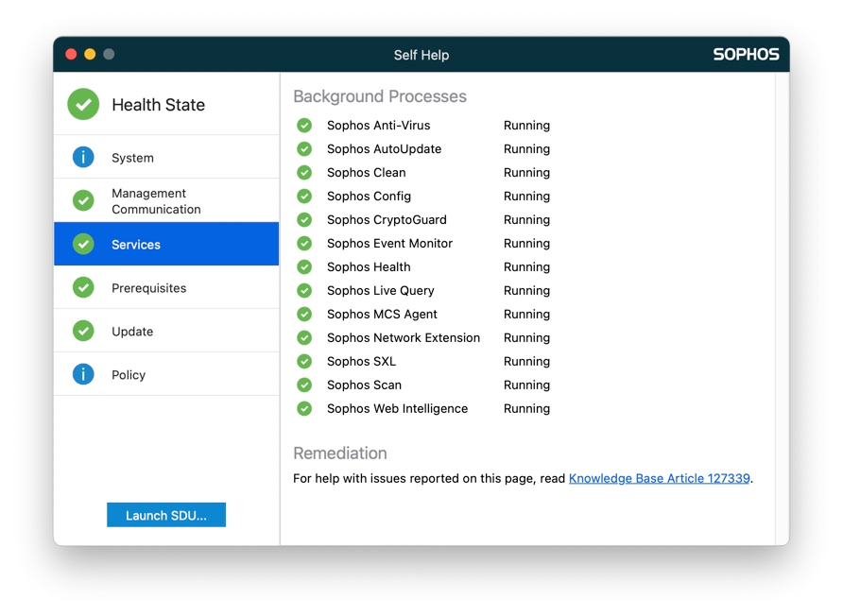The width and height of the screenshot is (843, 616).
Task: Click the Sophos Scan process name
Action: 364,385
